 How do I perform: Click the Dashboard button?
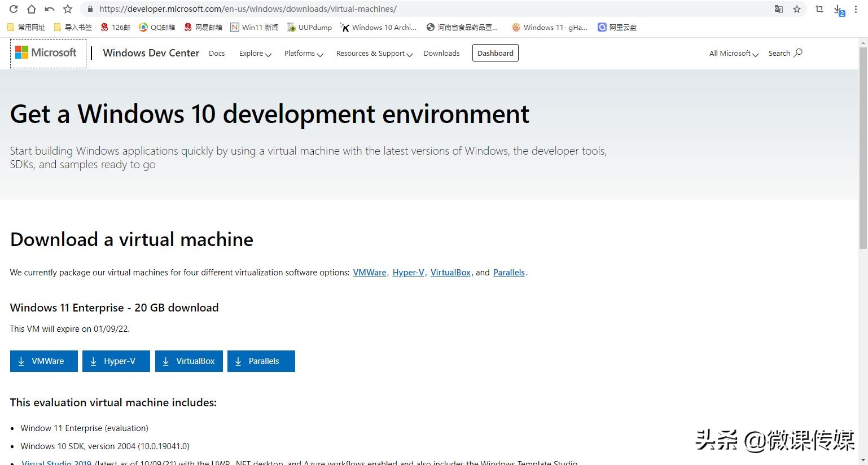pyautogui.click(x=496, y=53)
